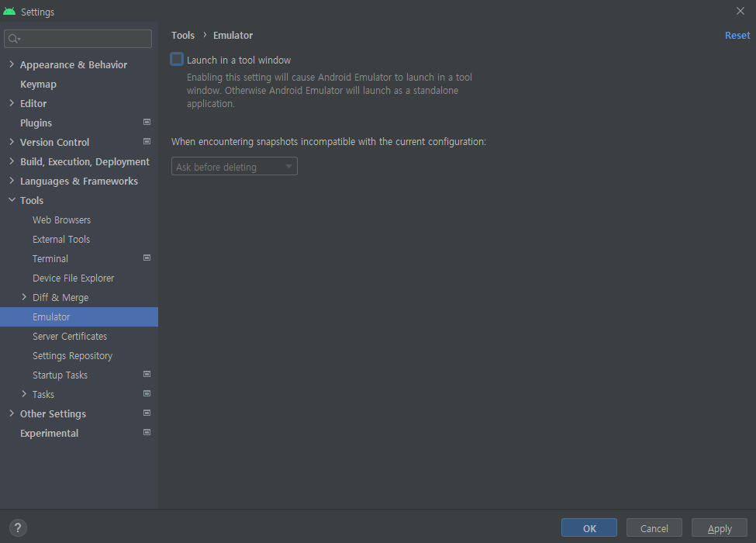Open Server Certificates settings
756x543 pixels.
(70, 336)
